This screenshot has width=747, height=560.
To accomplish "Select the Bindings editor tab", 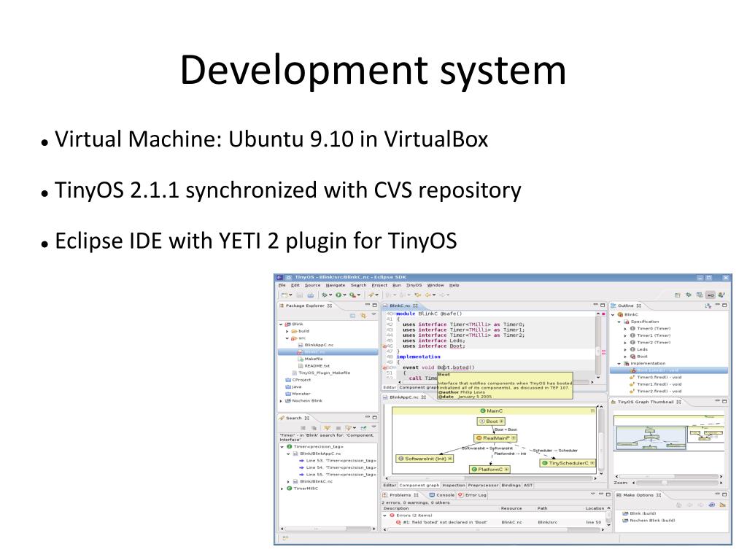I will click(x=511, y=485).
